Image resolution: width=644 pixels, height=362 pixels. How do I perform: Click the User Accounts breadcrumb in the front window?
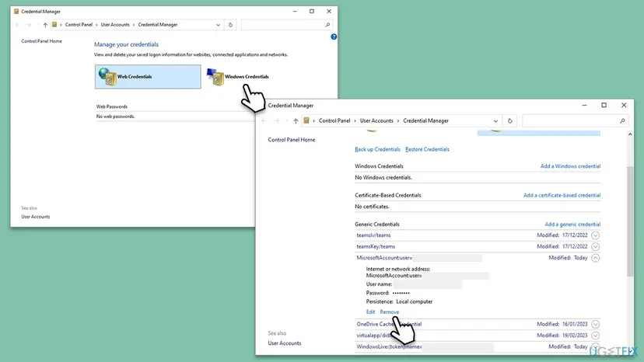pyautogui.click(x=376, y=120)
